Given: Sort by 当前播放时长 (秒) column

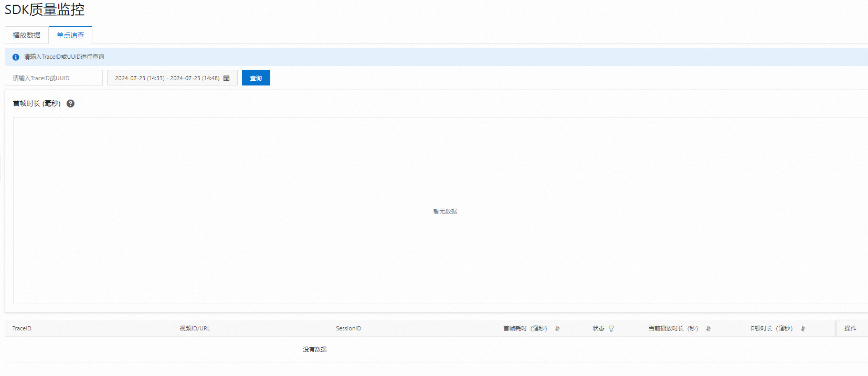Looking at the screenshot, I should tap(708, 329).
